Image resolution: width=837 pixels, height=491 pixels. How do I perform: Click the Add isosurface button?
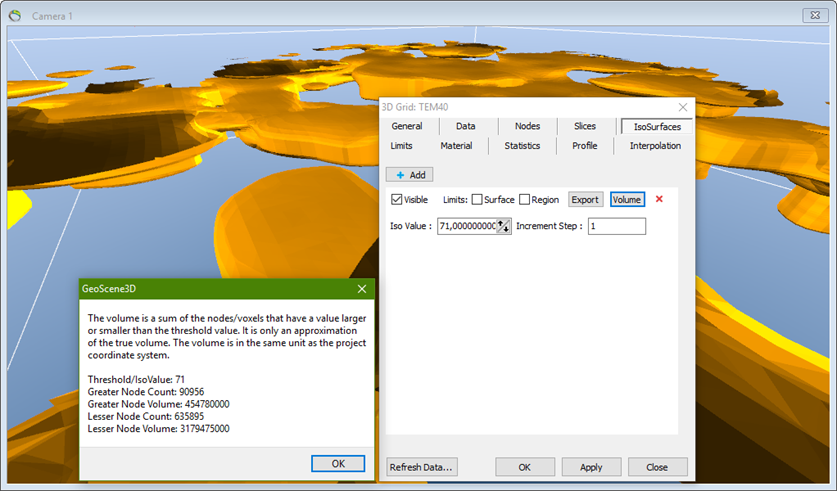[x=410, y=175]
